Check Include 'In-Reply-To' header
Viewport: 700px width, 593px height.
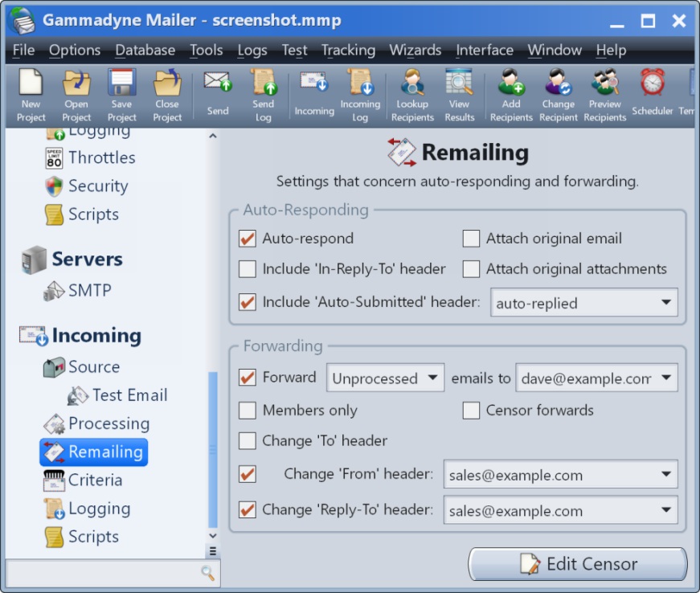[248, 269]
